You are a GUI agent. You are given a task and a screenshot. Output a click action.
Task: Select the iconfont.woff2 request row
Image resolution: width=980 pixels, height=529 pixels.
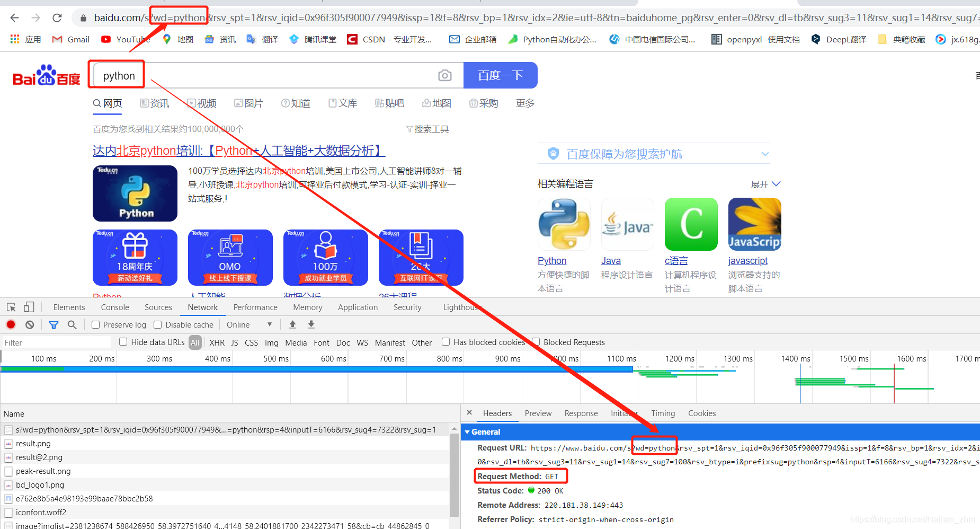coord(226,513)
